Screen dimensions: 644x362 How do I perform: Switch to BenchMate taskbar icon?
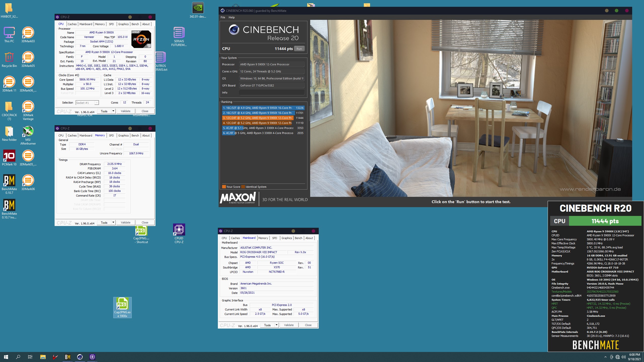click(67, 357)
